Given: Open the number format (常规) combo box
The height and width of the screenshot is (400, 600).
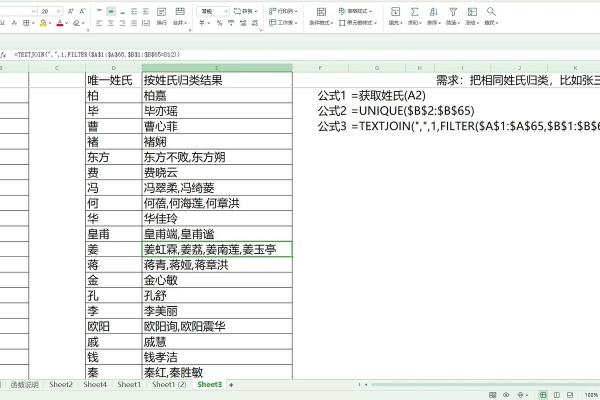Looking at the screenshot, I should pyautogui.click(x=213, y=11).
